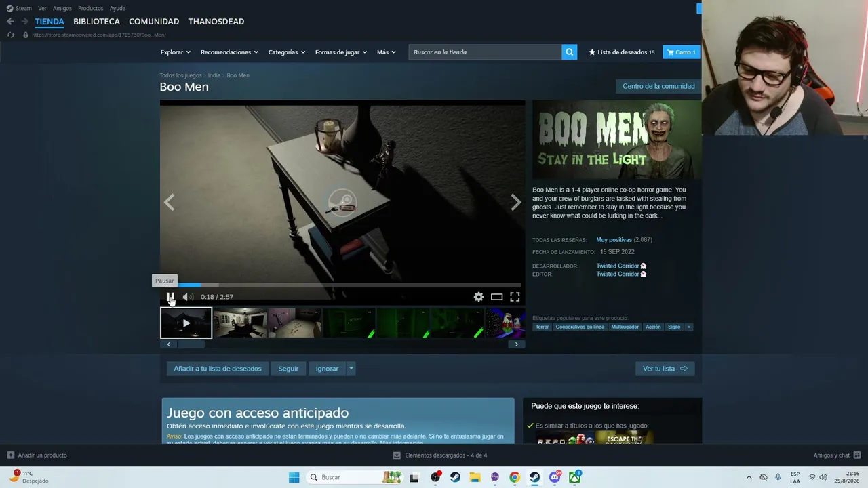Open the Xbox app on the taskbar

(x=574, y=477)
